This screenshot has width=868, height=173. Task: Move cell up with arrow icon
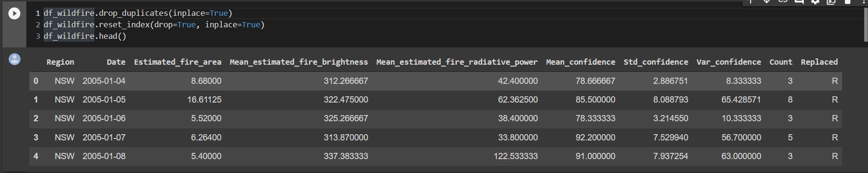[x=751, y=2]
